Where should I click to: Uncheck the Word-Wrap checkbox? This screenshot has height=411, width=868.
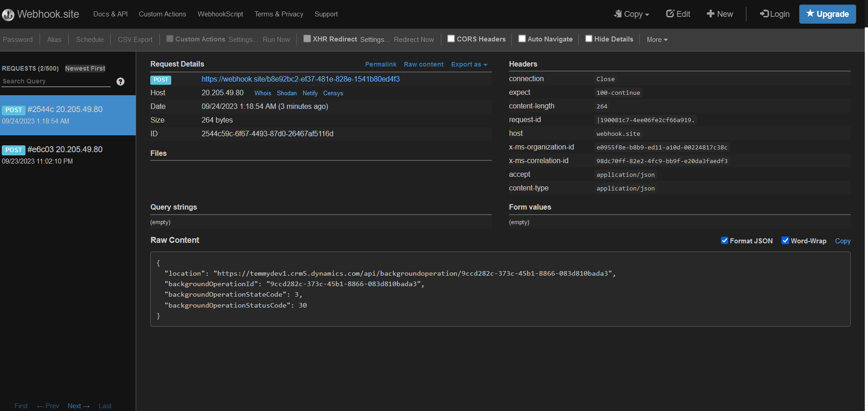click(x=785, y=241)
